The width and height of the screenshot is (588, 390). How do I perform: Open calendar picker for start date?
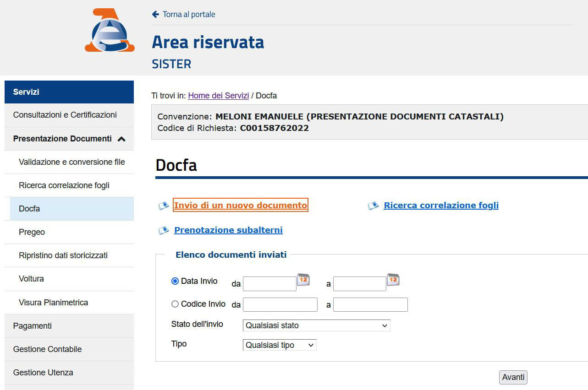303,280
